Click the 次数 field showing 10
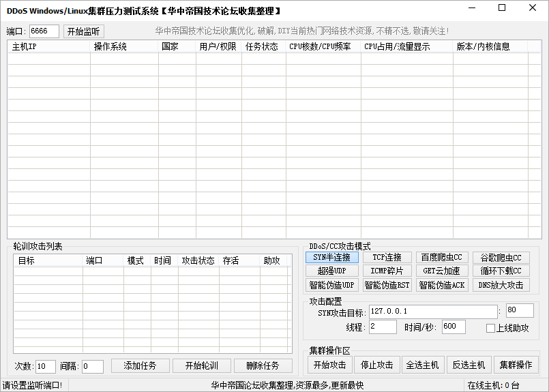Screen dimensions: 549x392 (x=45, y=366)
